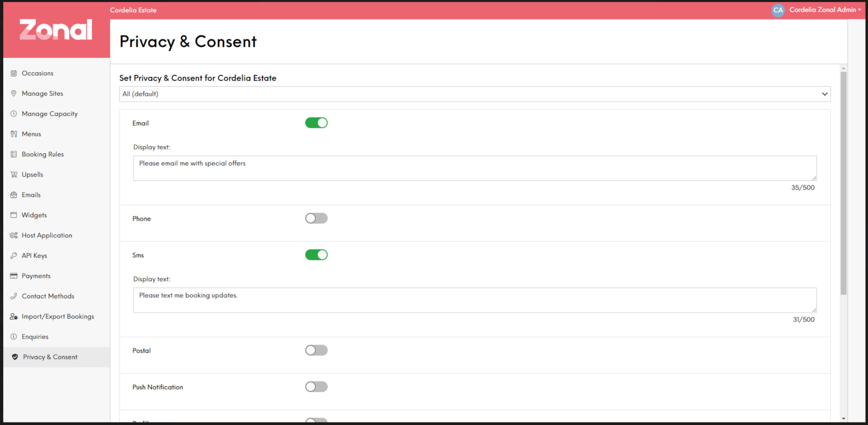Click the Emails envelope icon
The width and height of the screenshot is (868, 425).
tap(13, 195)
